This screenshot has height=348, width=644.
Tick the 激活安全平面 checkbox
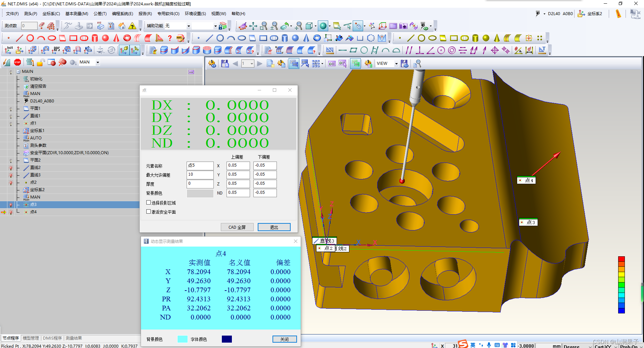click(x=148, y=212)
